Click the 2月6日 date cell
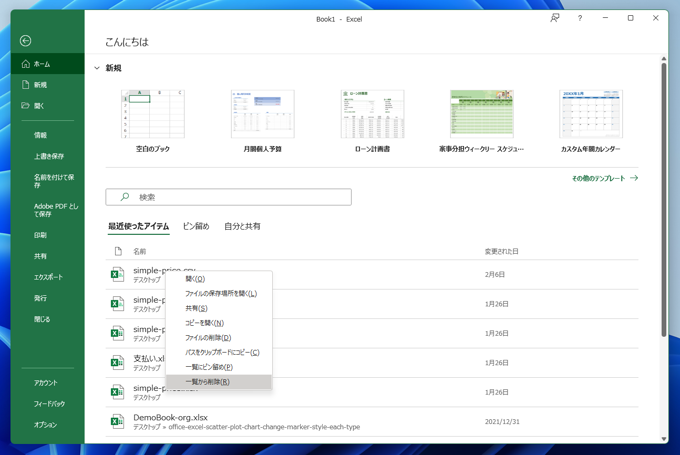Image resolution: width=680 pixels, height=455 pixels. 494,274
